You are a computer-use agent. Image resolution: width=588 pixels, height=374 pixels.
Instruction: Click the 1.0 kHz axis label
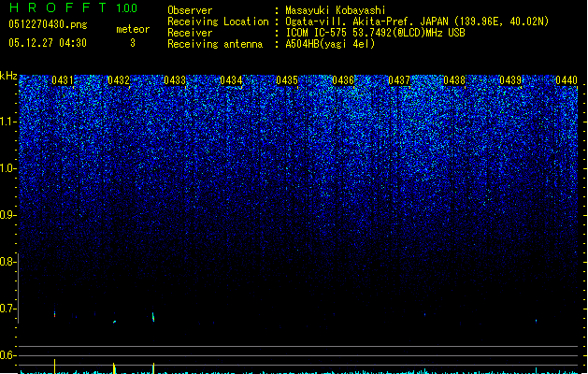(7, 168)
